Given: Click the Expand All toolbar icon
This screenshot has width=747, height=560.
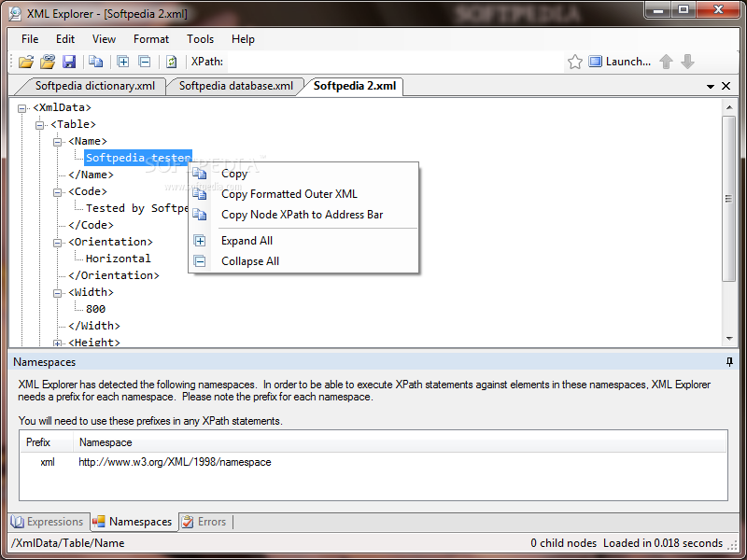Looking at the screenshot, I should tap(123, 62).
